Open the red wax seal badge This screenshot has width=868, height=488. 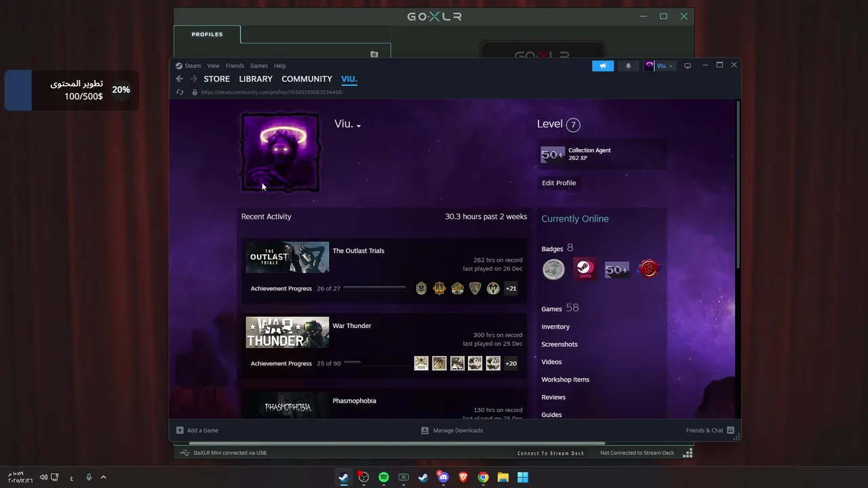point(649,269)
